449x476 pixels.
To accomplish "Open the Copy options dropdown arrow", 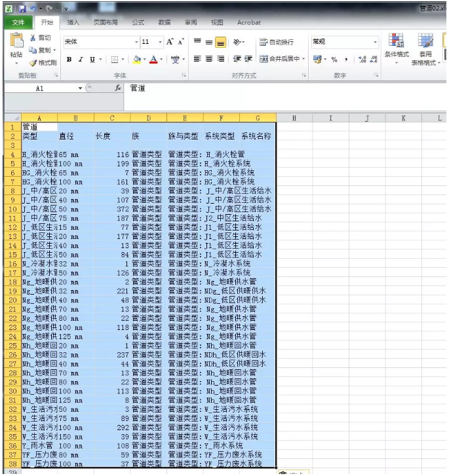I will (54, 50).
